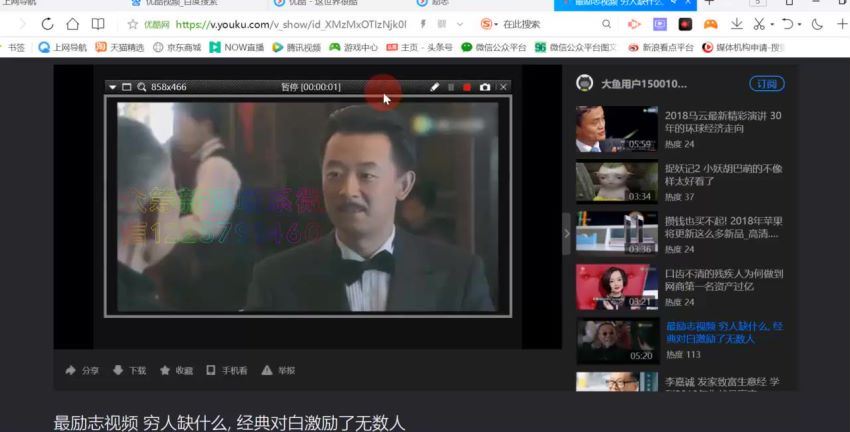Viewport: 850px width, 432px height.
Task: Open the 上网导航 bookmark
Action: point(63,48)
